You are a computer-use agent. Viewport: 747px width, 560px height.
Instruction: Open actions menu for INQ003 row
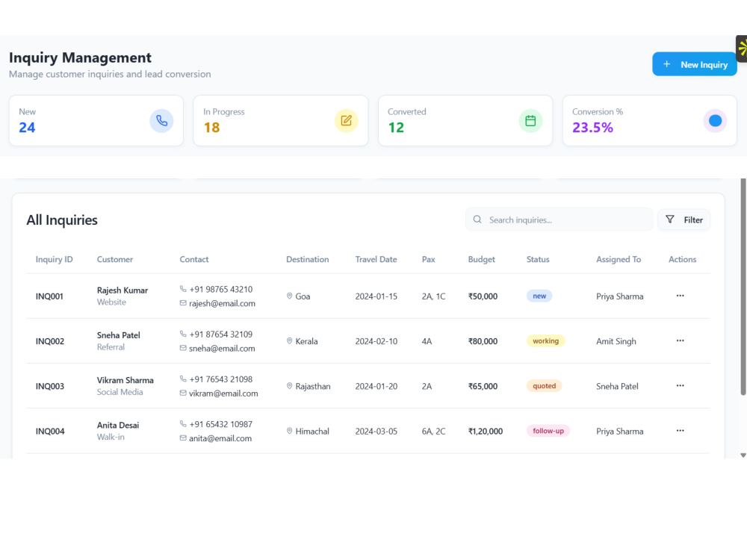point(680,385)
